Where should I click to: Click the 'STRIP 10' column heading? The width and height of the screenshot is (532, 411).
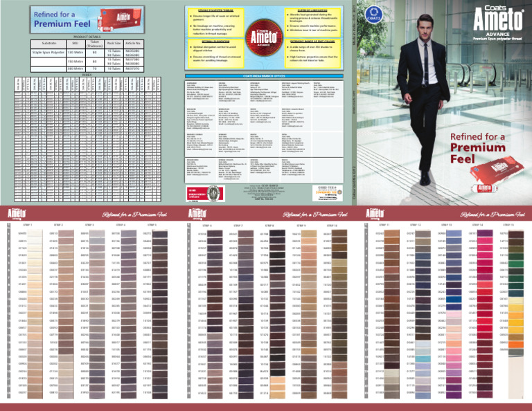click(x=332, y=226)
